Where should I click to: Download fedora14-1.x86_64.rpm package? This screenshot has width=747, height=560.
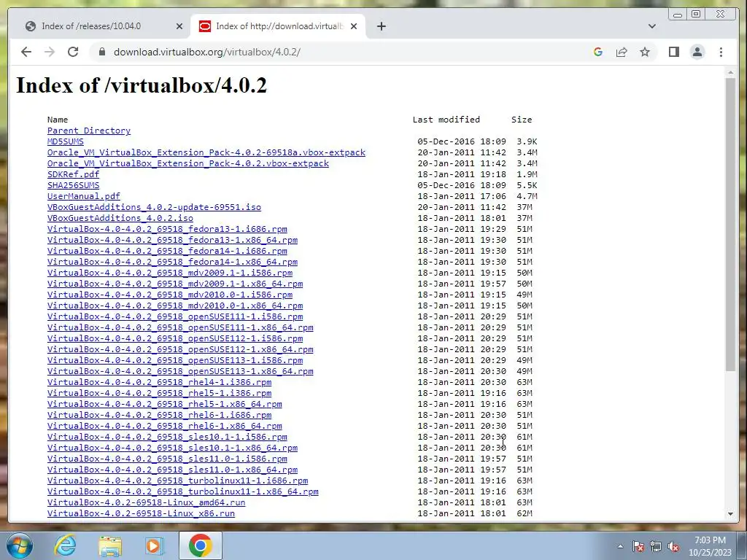pos(172,262)
